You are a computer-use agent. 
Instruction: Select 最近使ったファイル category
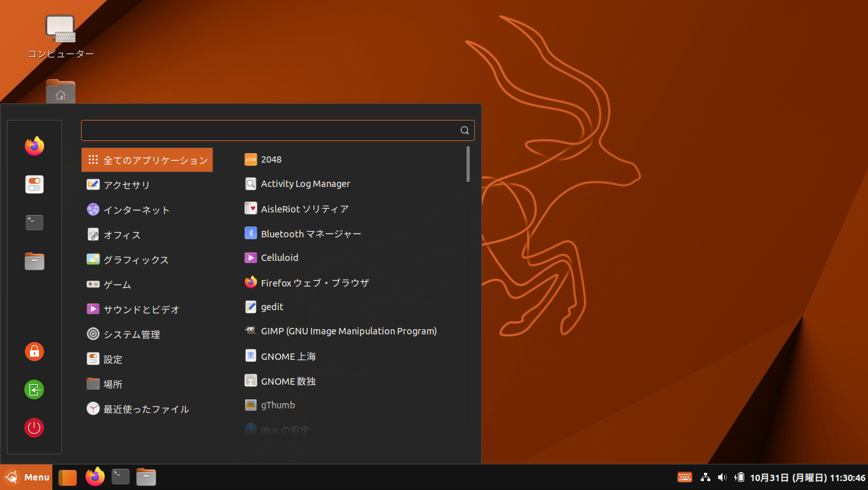click(x=147, y=409)
